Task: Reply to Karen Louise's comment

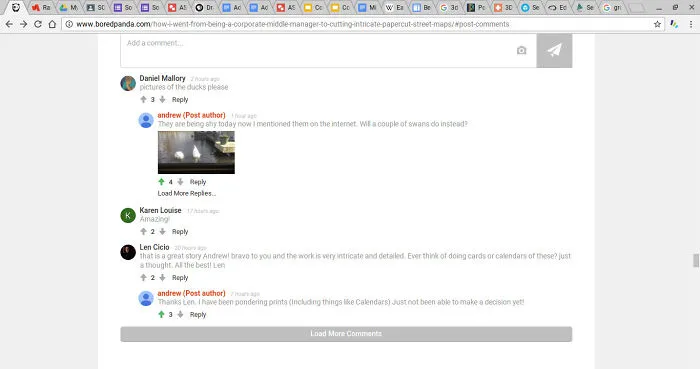Action: pyautogui.click(x=180, y=232)
